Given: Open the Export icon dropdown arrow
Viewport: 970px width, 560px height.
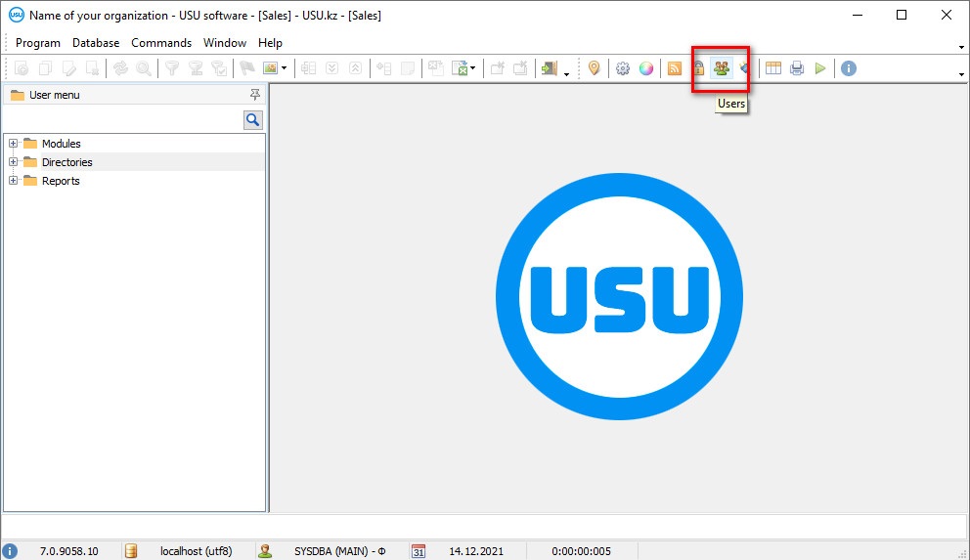Looking at the screenshot, I should click(472, 68).
